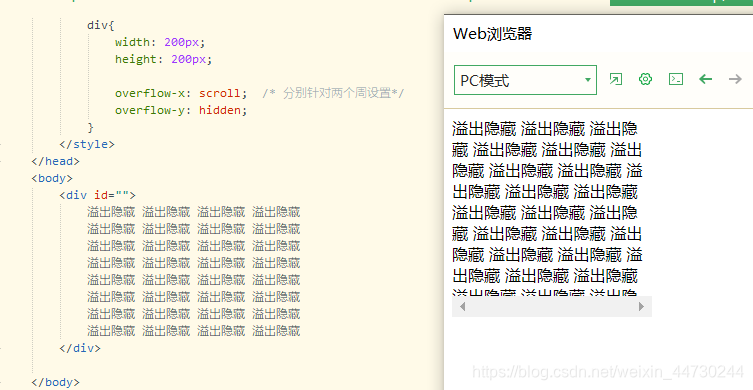Screen dimensions: 753x390
Task: Go forward with gray right arrow
Action: pyautogui.click(x=735, y=79)
